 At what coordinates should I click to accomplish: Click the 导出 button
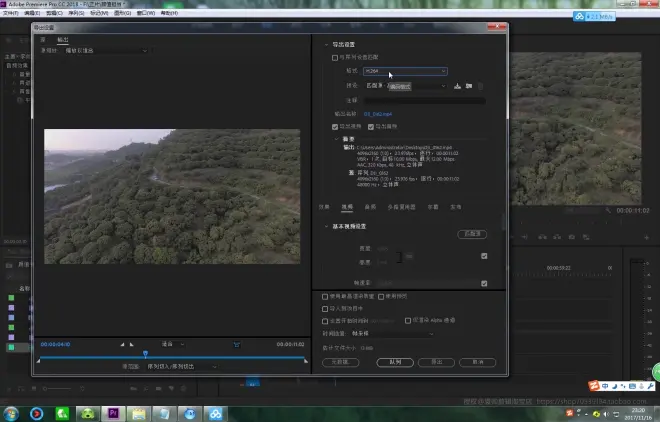(x=436, y=362)
